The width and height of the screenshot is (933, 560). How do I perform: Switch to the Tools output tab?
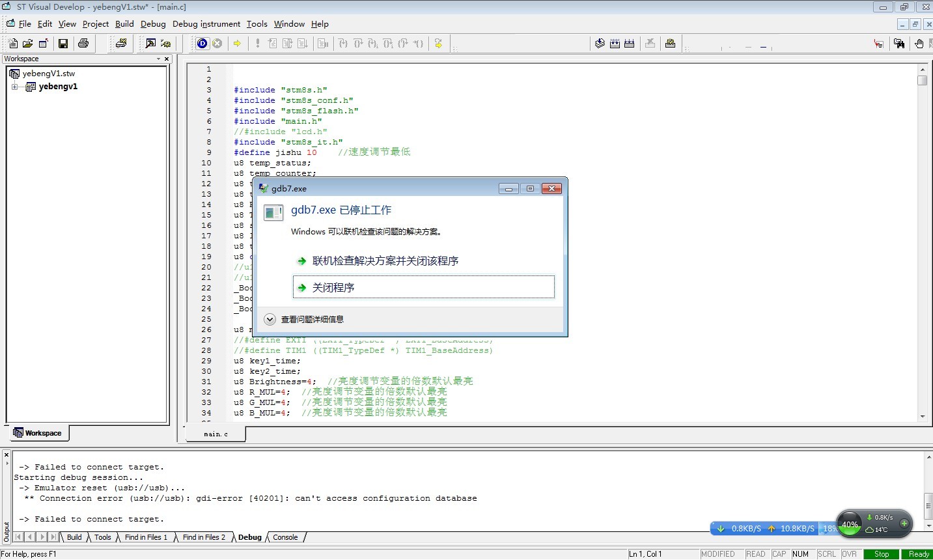(103, 537)
